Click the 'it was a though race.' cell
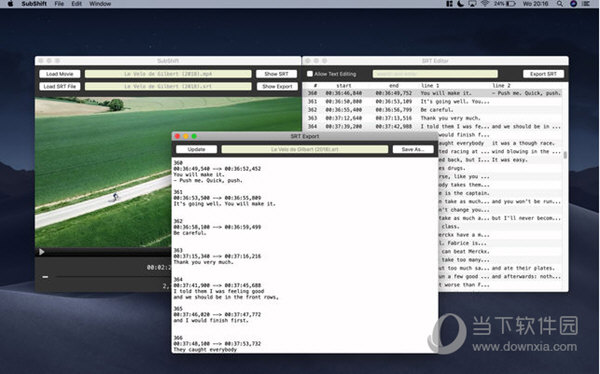 (x=523, y=143)
